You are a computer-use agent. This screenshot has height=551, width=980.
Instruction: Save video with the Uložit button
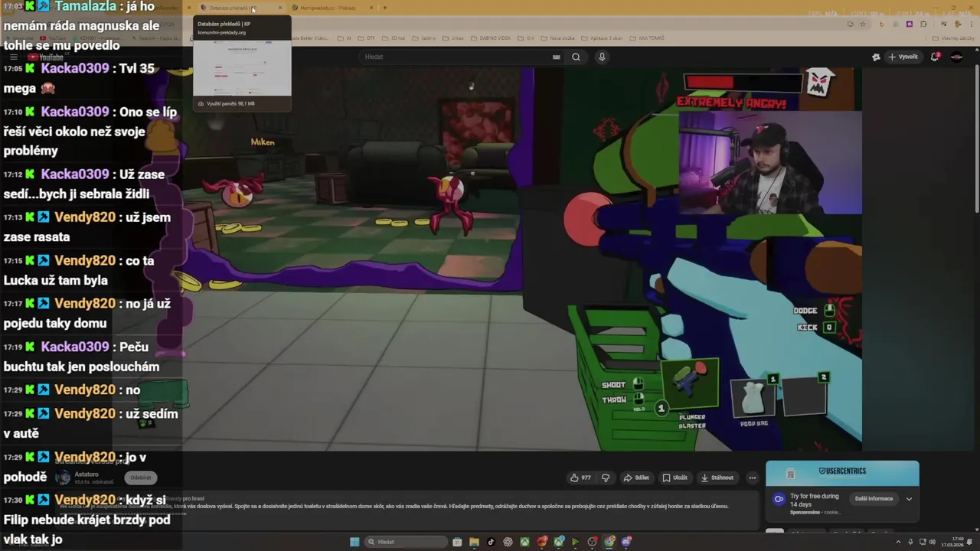[x=675, y=478]
